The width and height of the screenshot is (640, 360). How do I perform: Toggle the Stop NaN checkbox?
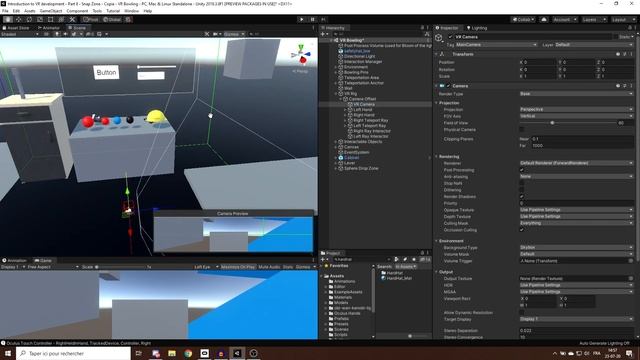(x=522, y=184)
